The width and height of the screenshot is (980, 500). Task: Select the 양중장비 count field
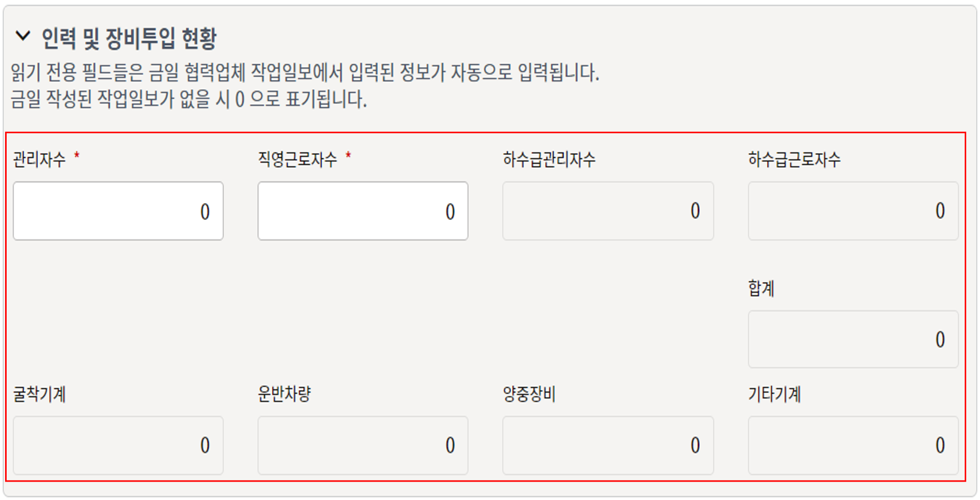click(608, 445)
